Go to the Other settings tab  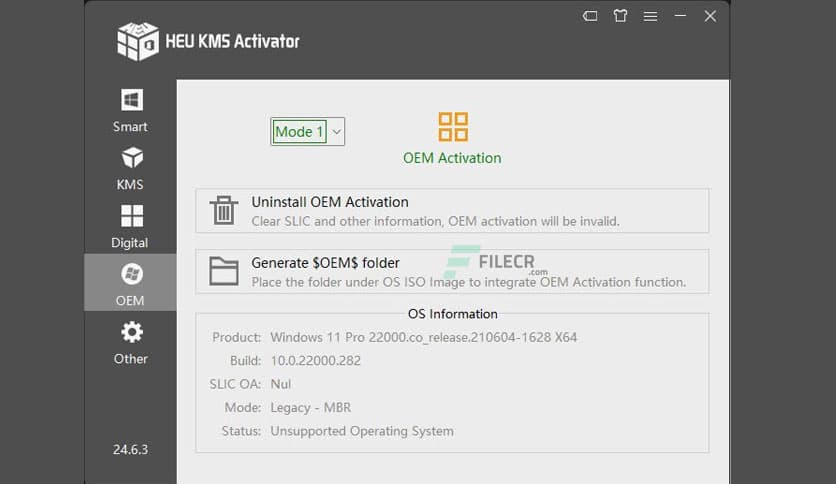pos(131,343)
